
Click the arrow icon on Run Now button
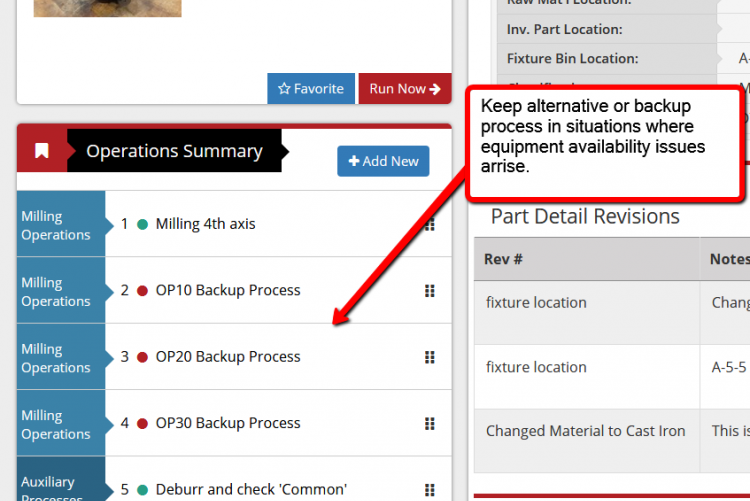435,89
